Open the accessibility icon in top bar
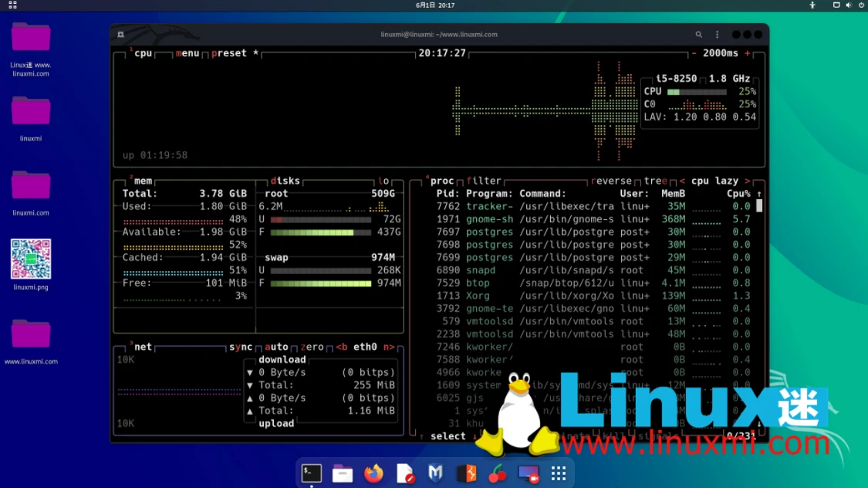This screenshot has width=868, height=488. click(812, 5)
